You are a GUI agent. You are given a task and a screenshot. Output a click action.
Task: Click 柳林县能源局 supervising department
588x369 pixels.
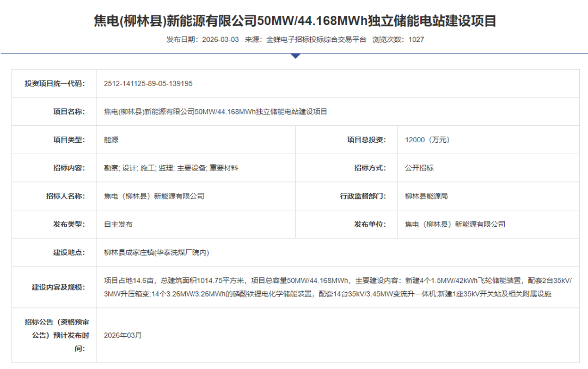[x=426, y=196]
